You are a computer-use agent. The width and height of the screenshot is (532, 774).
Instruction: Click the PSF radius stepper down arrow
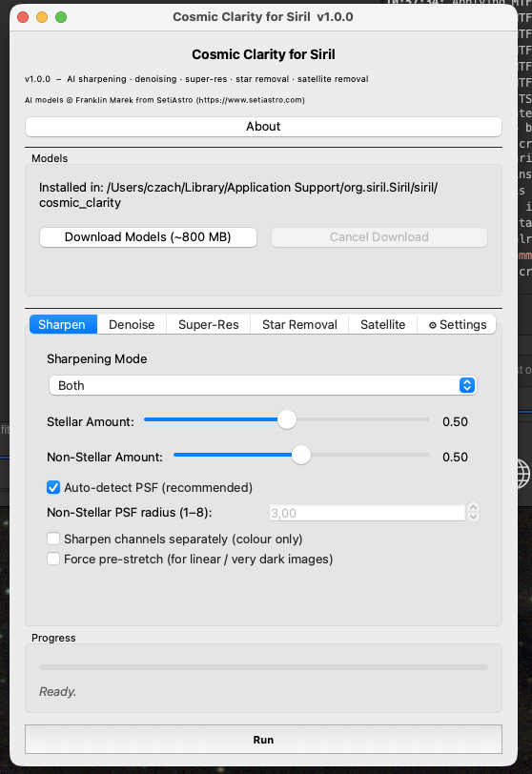[473, 517]
